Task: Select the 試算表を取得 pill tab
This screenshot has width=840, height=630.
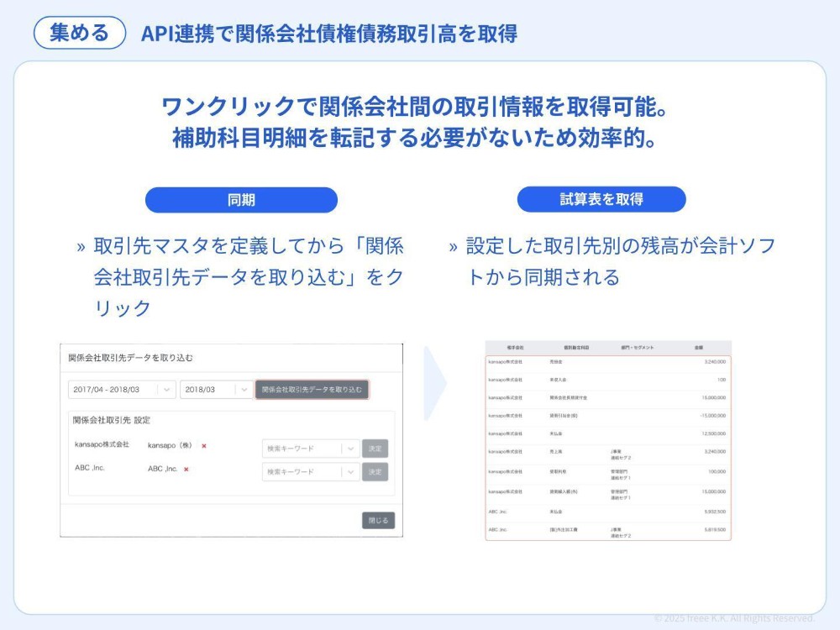Action: [602, 200]
